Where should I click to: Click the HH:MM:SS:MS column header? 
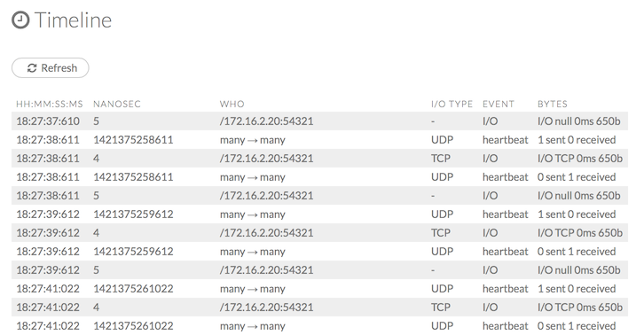point(50,104)
